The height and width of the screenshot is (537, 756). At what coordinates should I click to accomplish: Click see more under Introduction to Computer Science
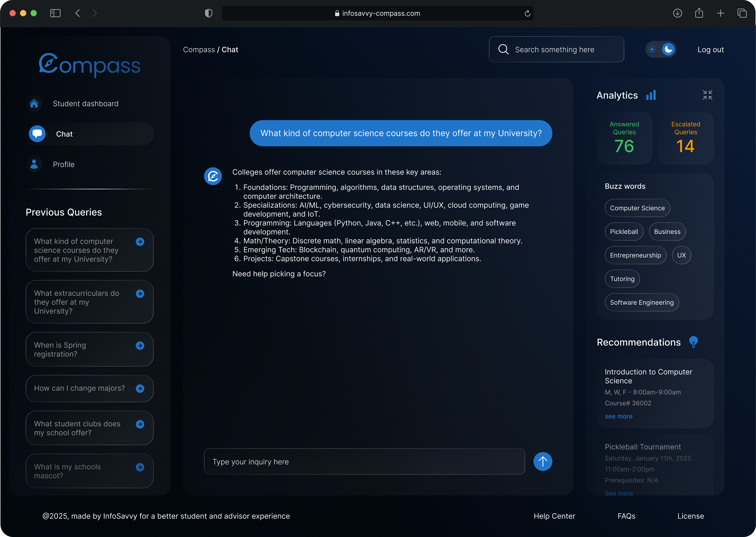coord(618,416)
